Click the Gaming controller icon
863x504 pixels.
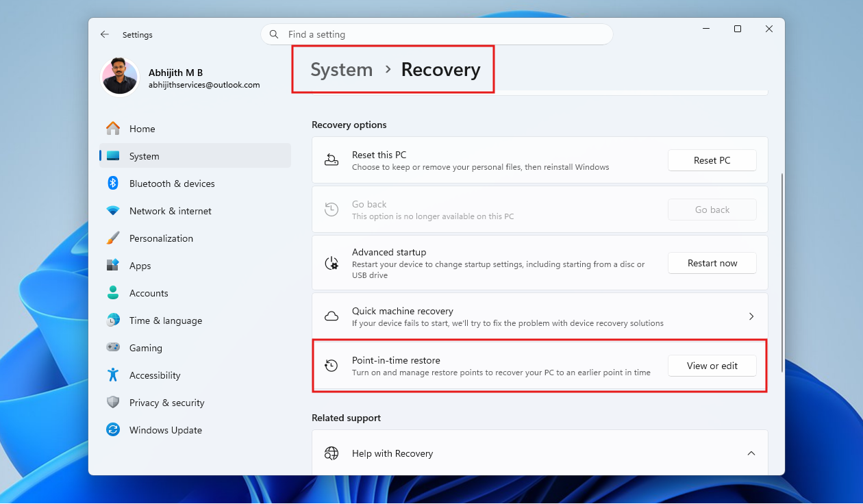113,348
